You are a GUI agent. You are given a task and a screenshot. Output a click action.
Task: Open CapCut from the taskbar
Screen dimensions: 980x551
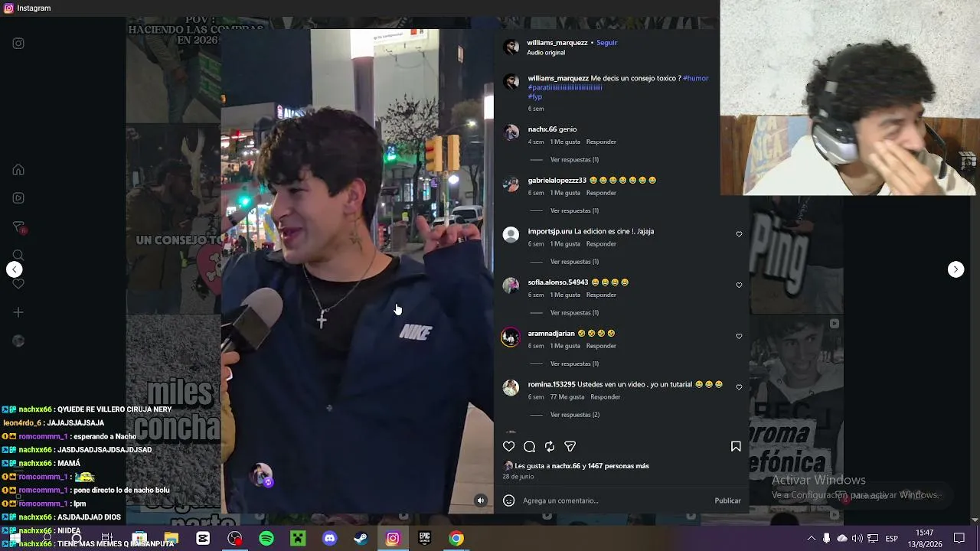click(203, 539)
